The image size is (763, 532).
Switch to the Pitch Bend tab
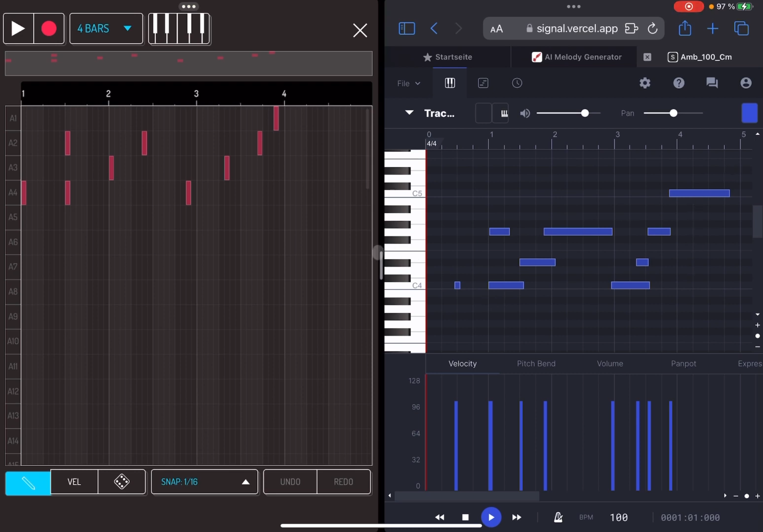click(x=536, y=364)
